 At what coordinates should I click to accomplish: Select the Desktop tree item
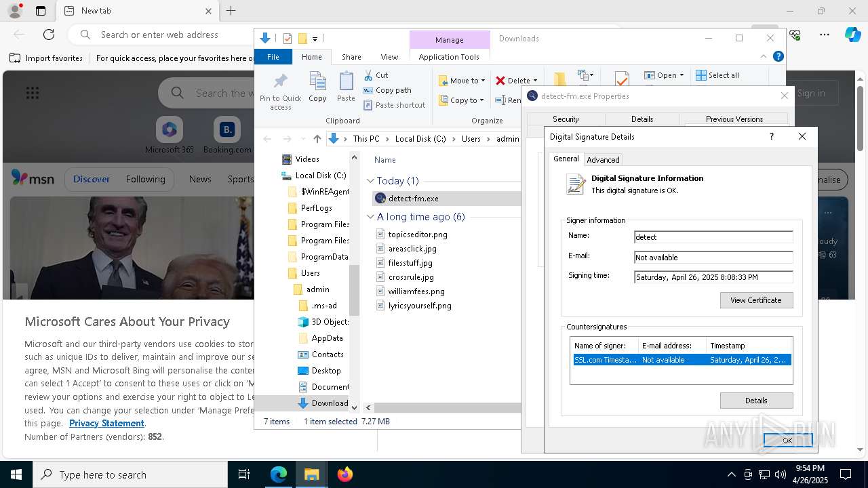click(x=319, y=371)
